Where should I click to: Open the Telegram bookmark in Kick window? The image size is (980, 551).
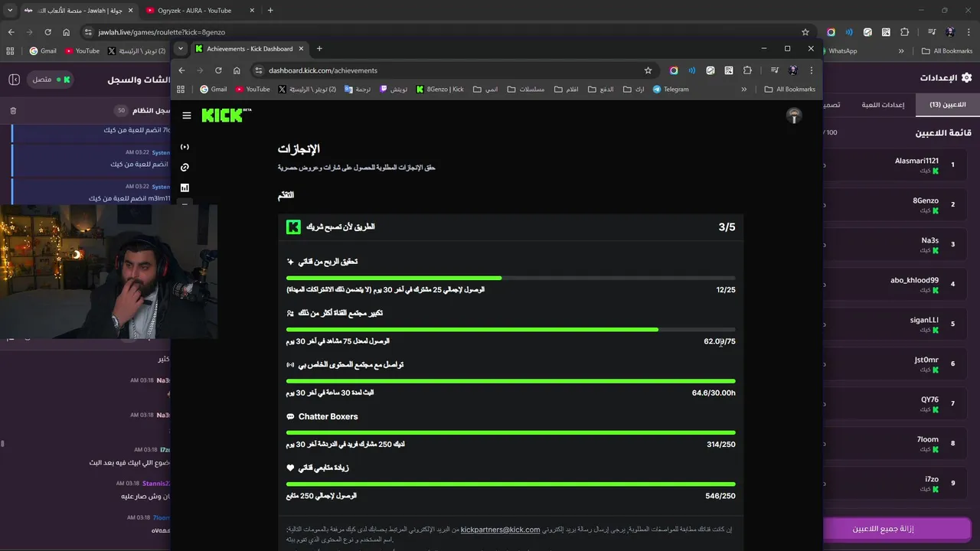coord(671,90)
